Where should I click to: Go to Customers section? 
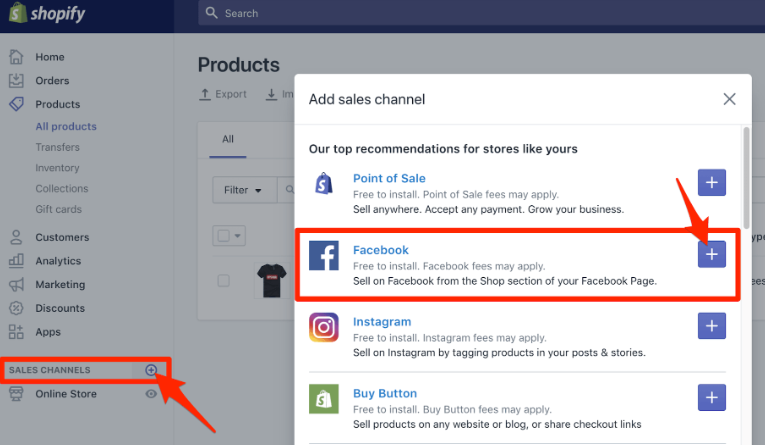coord(62,237)
